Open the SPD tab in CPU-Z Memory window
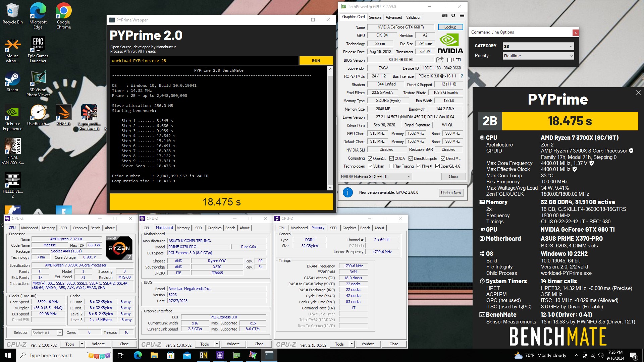The image size is (644, 362). [x=333, y=228]
